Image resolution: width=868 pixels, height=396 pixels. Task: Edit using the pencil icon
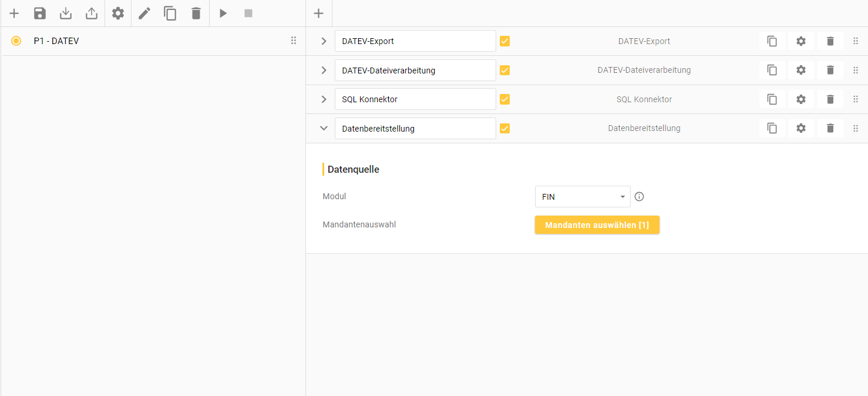pos(144,13)
